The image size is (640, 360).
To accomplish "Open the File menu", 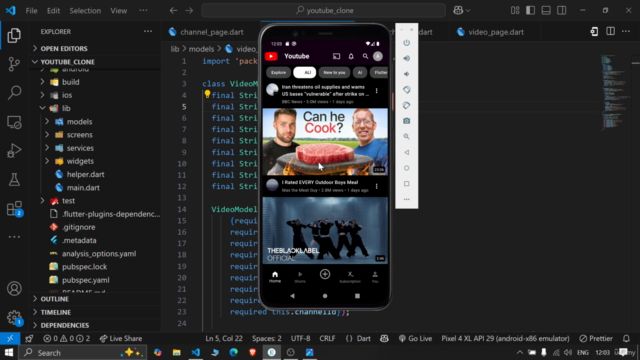I will (31, 11).
